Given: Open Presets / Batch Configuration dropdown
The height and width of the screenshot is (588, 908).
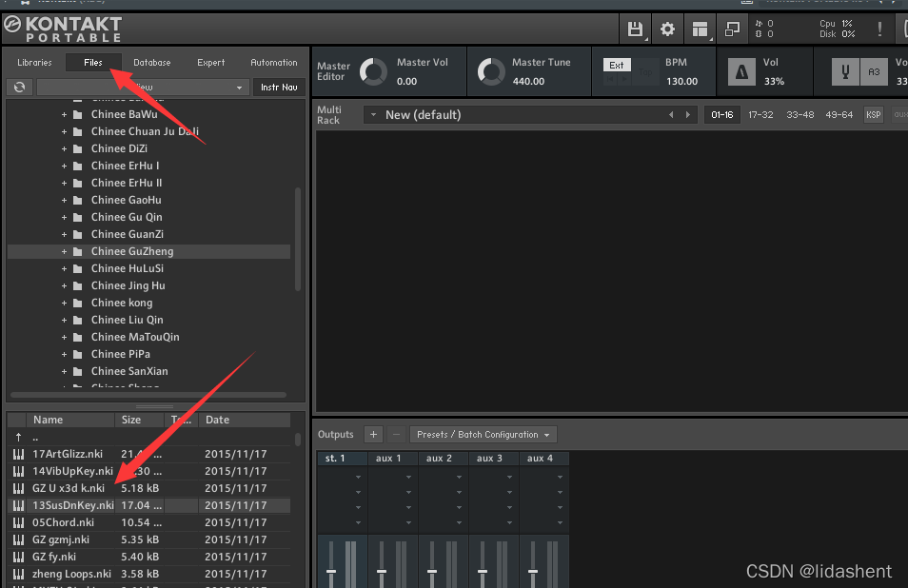Looking at the screenshot, I should pyautogui.click(x=483, y=434).
